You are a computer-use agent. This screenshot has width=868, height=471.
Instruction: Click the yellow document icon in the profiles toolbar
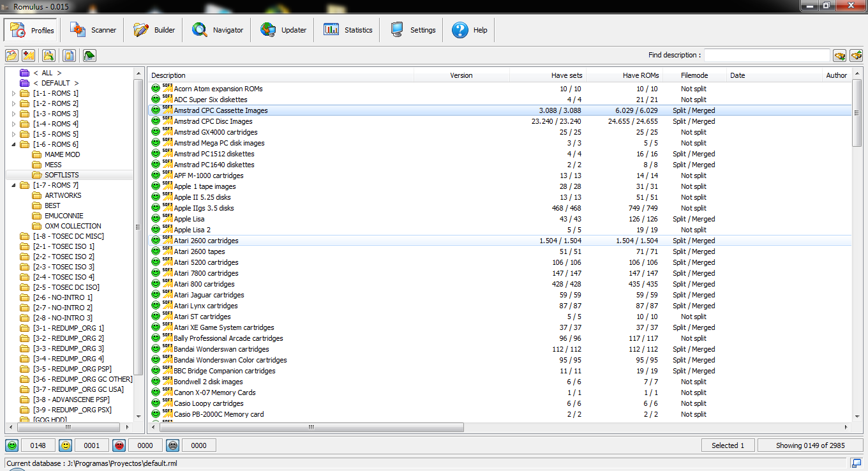coord(69,56)
